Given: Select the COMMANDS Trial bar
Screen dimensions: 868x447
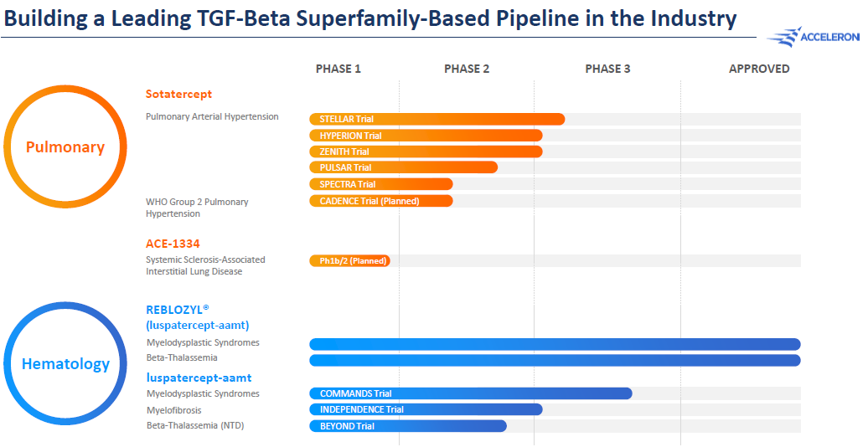Looking at the screenshot, I should pos(471,393).
